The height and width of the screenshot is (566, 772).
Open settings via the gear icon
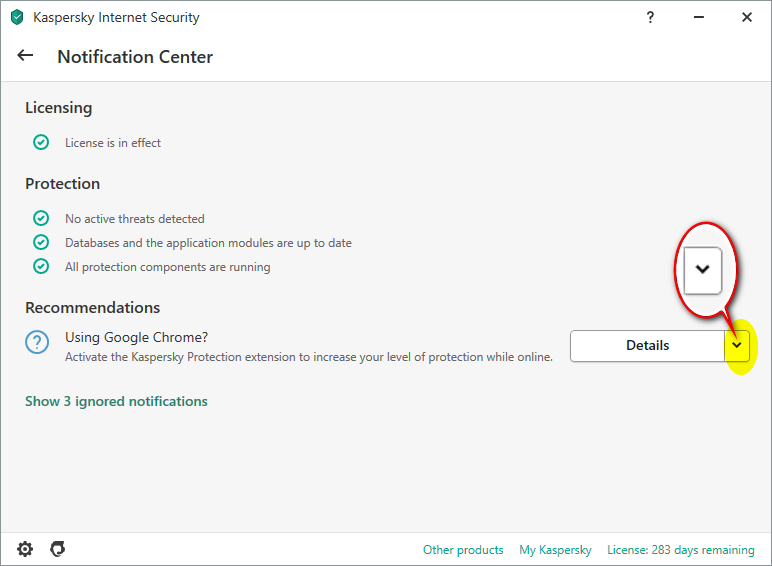click(25, 549)
